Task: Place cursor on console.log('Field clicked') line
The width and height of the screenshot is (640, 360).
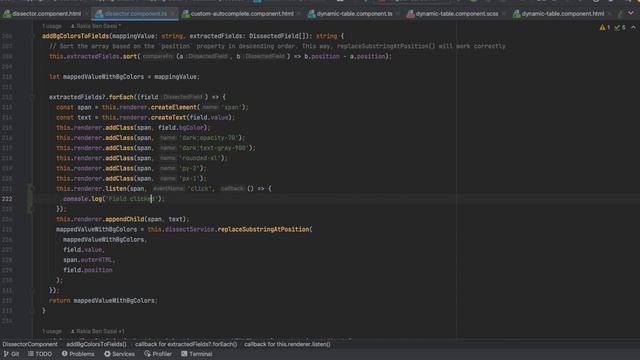Action: click(113, 199)
